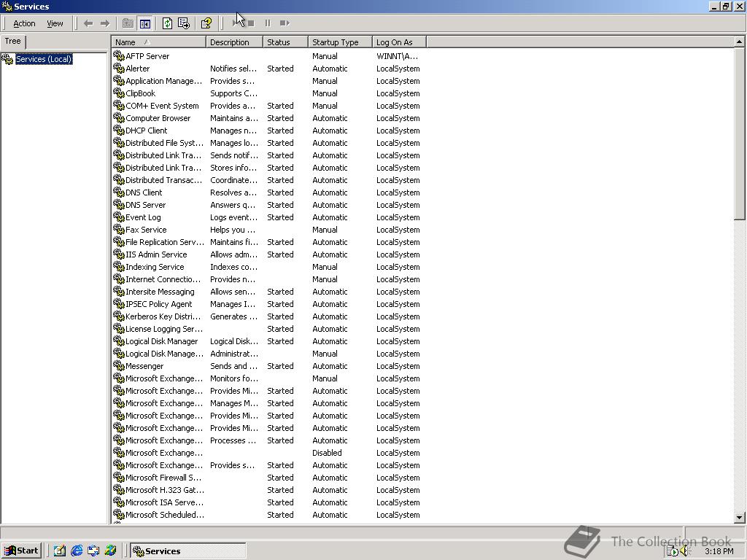Open the Action menu
The image size is (747, 560).
pos(24,23)
